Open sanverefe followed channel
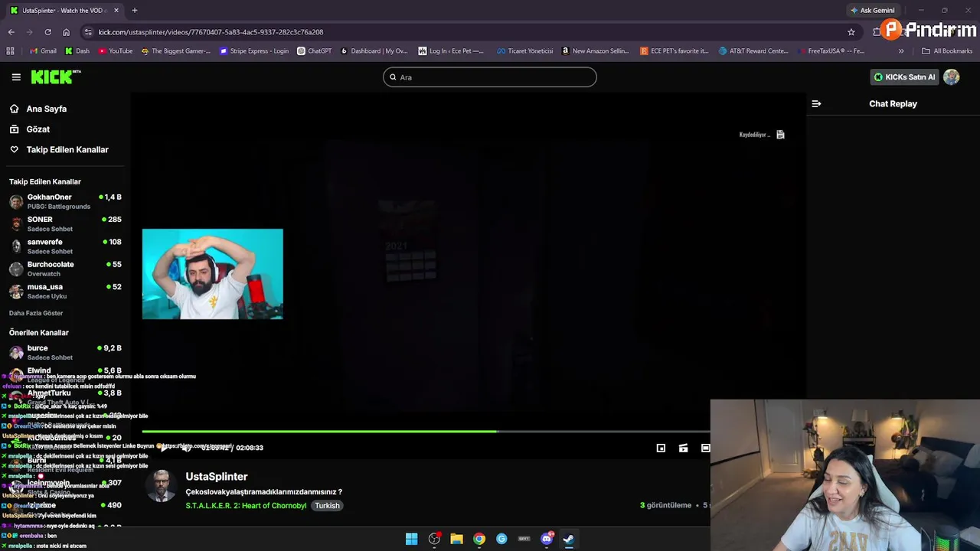Screen dimensions: 980x551 click(x=65, y=246)
